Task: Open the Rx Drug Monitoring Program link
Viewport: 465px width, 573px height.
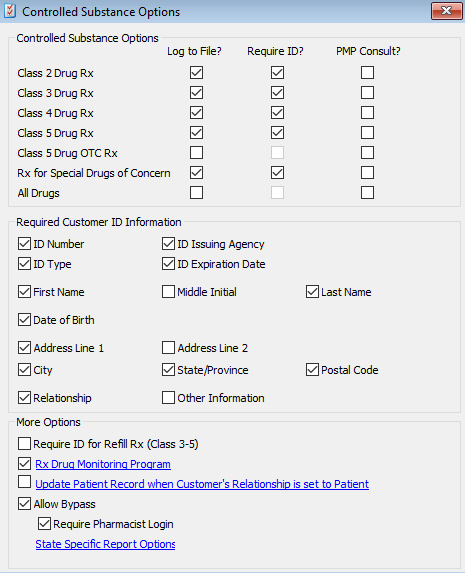Action: (x=103, y=464)
